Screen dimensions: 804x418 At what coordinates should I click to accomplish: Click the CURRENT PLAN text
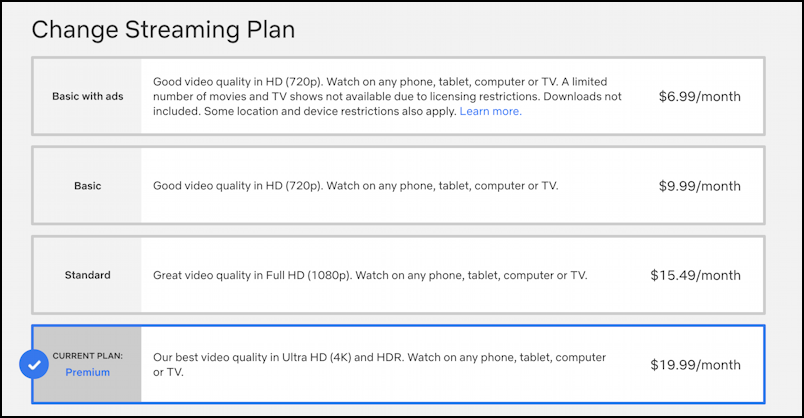pos(88,356)
